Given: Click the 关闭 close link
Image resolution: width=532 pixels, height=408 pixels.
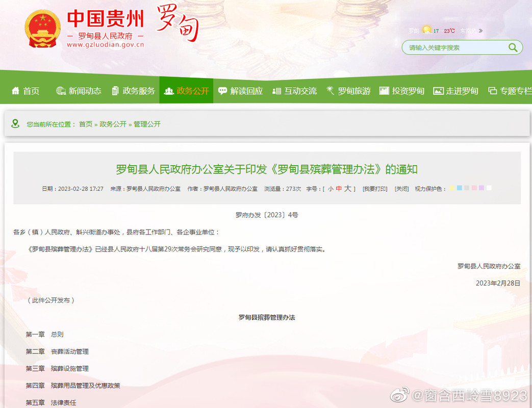Looking at the screenshot, I should [402, 189].
